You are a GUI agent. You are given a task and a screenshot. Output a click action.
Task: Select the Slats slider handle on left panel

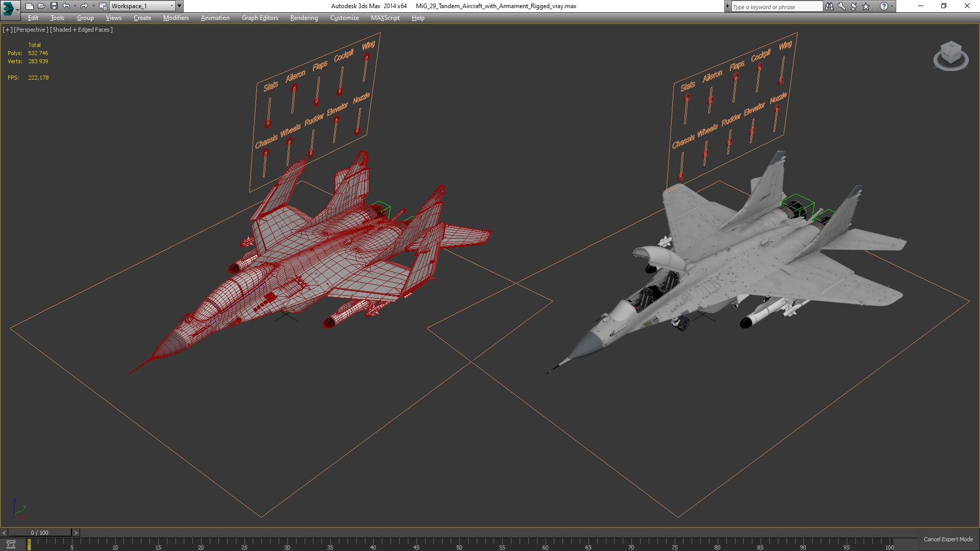coord(268,124)
